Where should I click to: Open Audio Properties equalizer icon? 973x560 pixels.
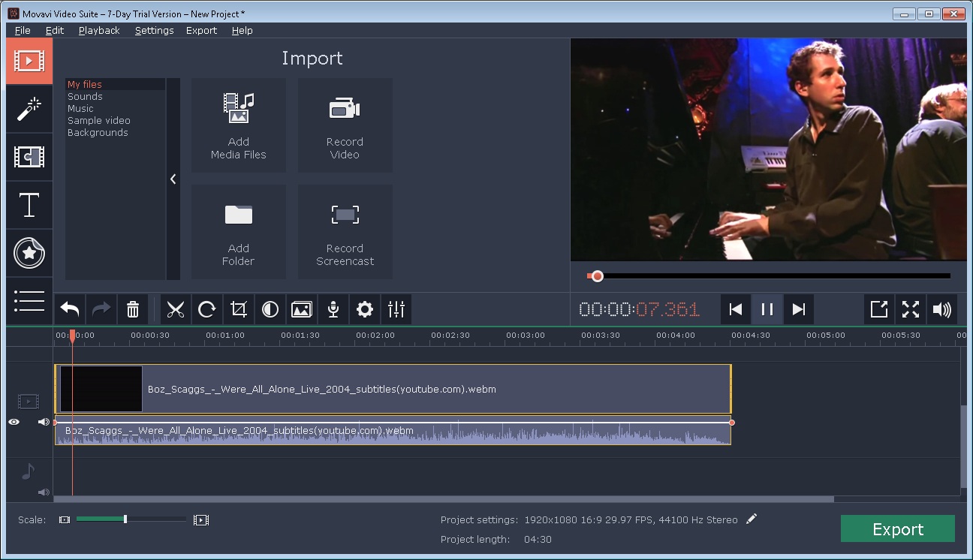click(396, 309)
